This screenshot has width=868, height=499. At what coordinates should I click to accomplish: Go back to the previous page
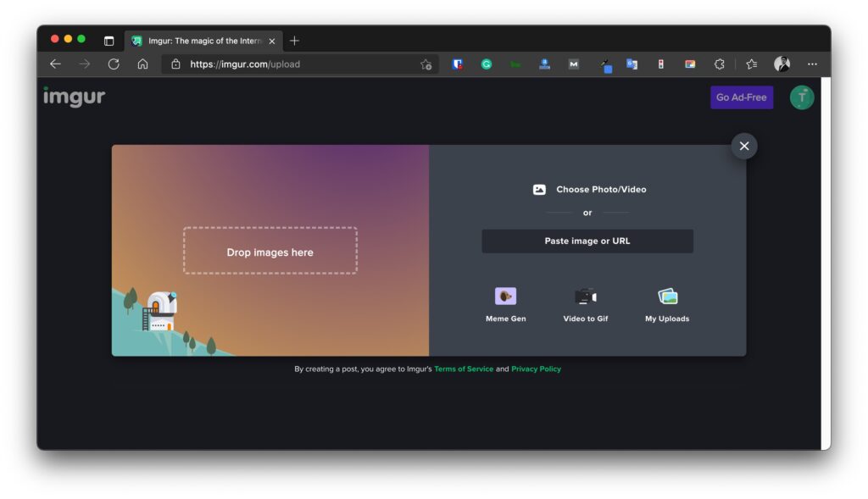coord(54,64)
